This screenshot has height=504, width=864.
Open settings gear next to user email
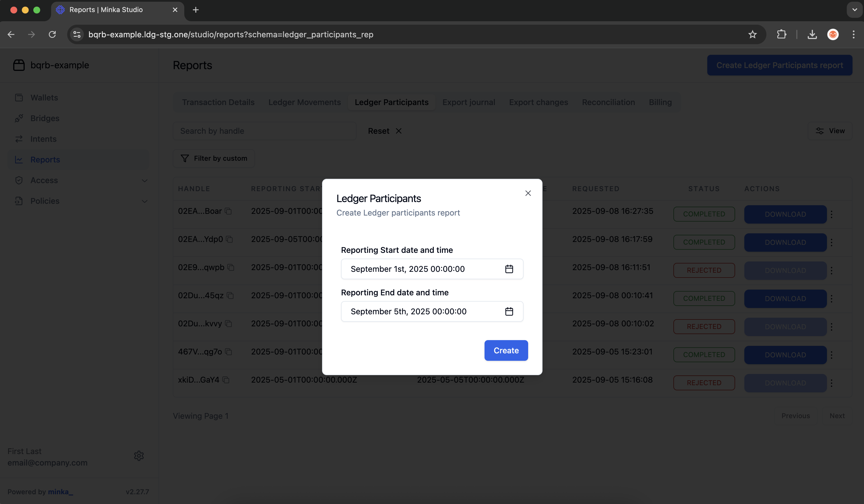tap(139, 456)
